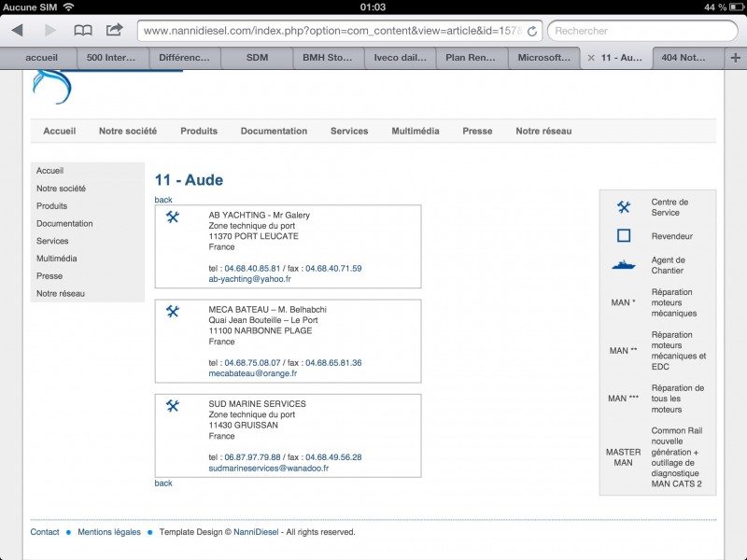Open the NanniDiesel footer link
This screenshot has height=560, width=747.
[x=256, y=532]
